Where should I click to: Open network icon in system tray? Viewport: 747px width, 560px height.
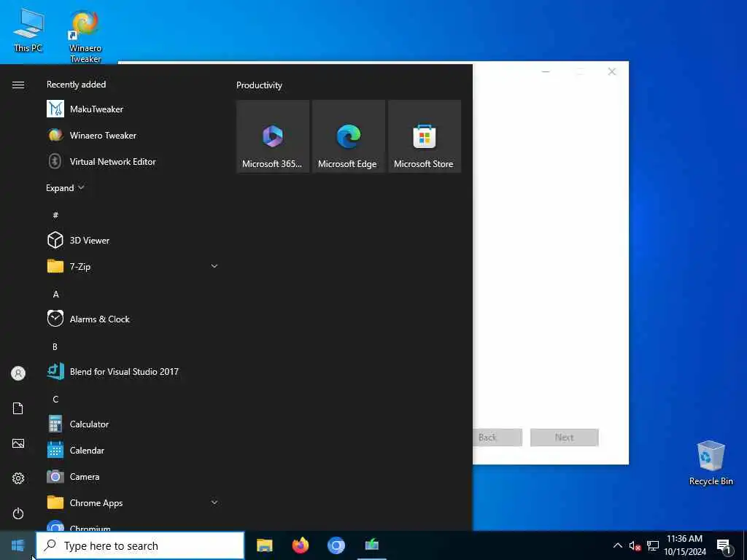pos(653,545)
